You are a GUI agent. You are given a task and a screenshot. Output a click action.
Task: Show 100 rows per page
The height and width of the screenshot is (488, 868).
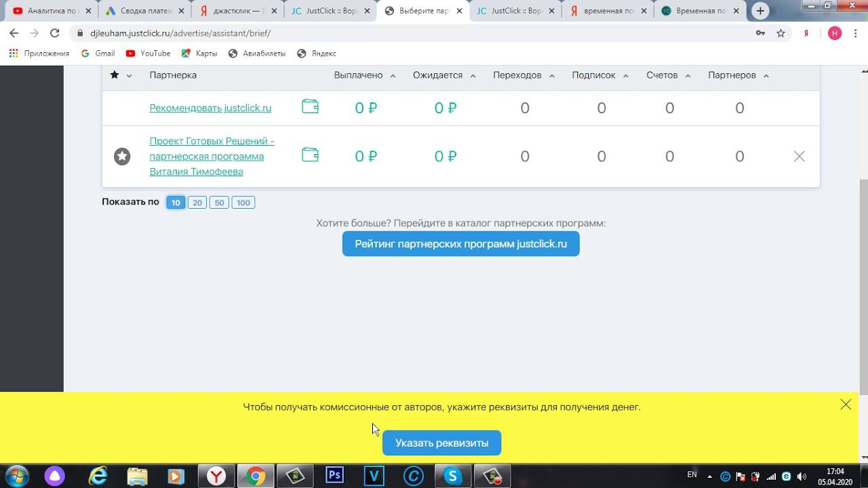243,202
